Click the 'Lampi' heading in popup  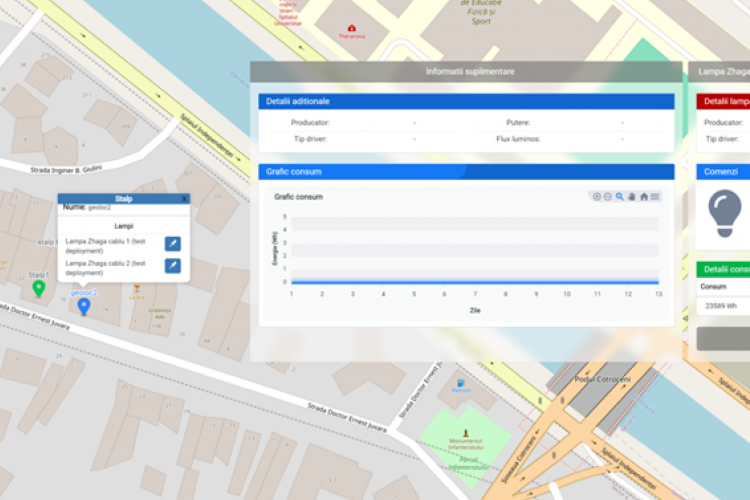(x=124, y=226)
